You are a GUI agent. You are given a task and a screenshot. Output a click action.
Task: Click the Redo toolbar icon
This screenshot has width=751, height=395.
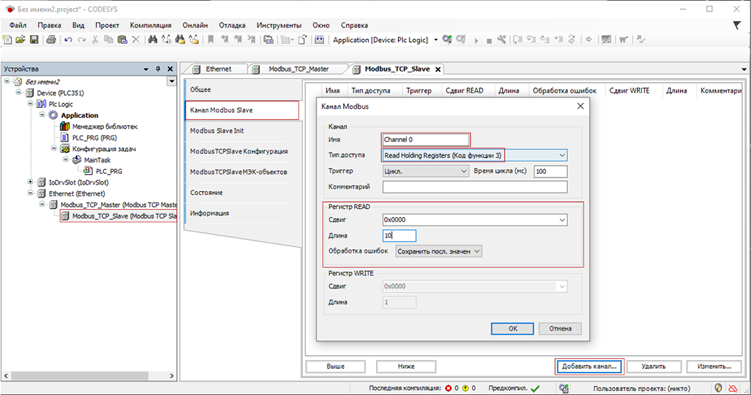tap(82, 40)
